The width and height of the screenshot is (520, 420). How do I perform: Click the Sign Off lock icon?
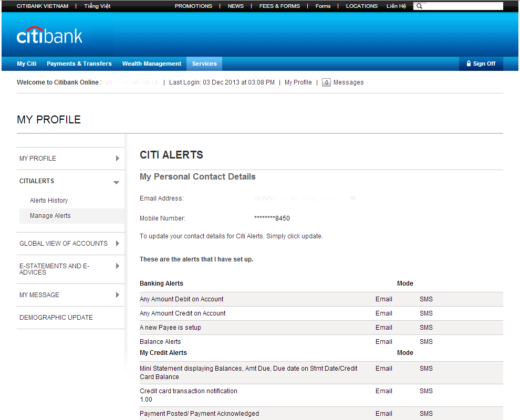[x=469, y=64]
